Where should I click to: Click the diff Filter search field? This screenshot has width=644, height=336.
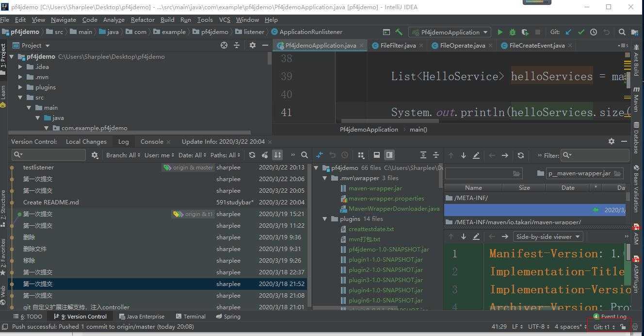click(595, 155)
